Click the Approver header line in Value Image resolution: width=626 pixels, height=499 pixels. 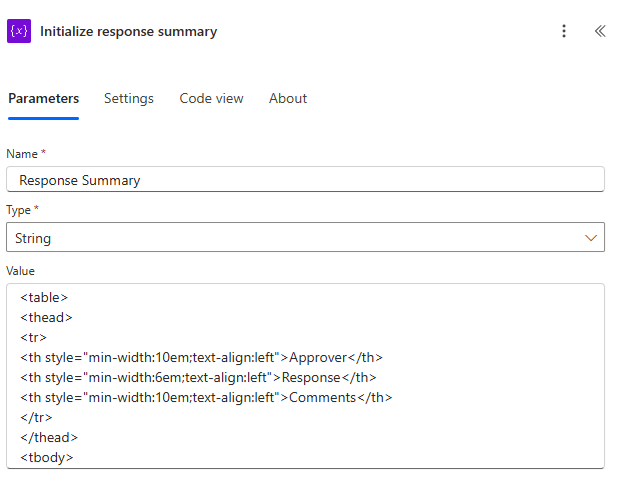coord(201,357)
